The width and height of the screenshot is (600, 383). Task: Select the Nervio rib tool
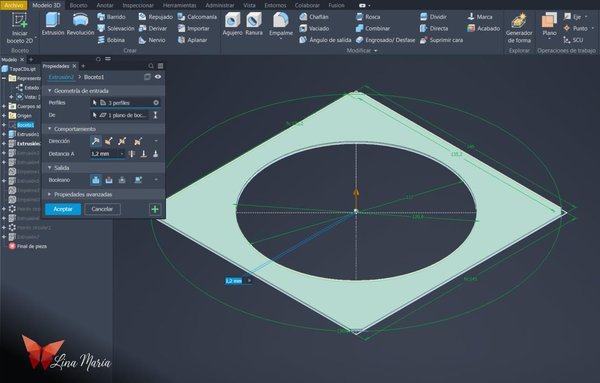click(152, 40)
